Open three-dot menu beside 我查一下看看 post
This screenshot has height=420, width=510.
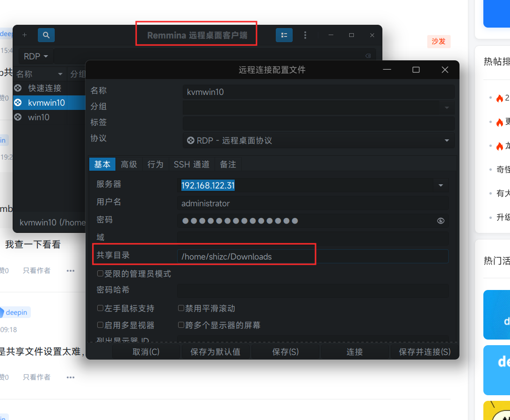[x=71, y=271]
